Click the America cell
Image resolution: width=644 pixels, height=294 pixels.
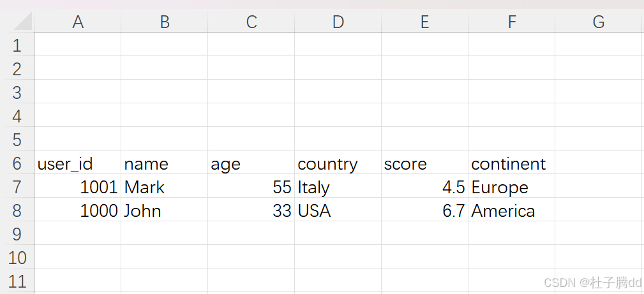(x=512, y=210)
